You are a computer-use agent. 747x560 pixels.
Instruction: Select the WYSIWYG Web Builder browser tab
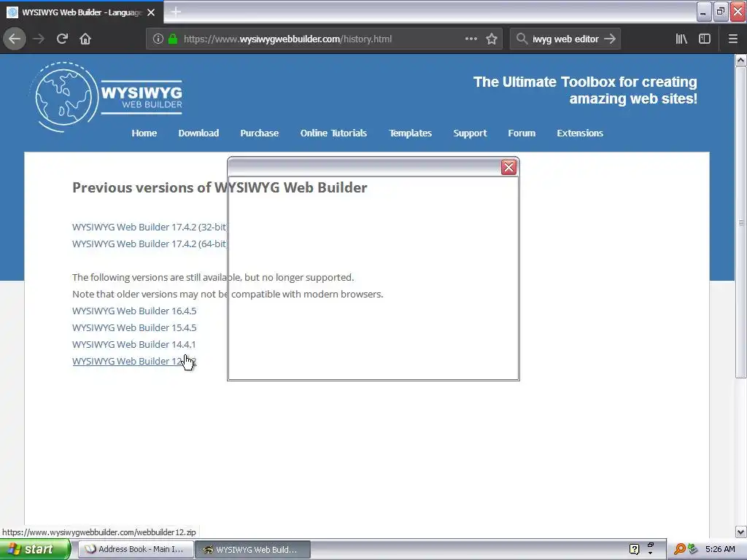pyautogui.click(x=82, y=12)
